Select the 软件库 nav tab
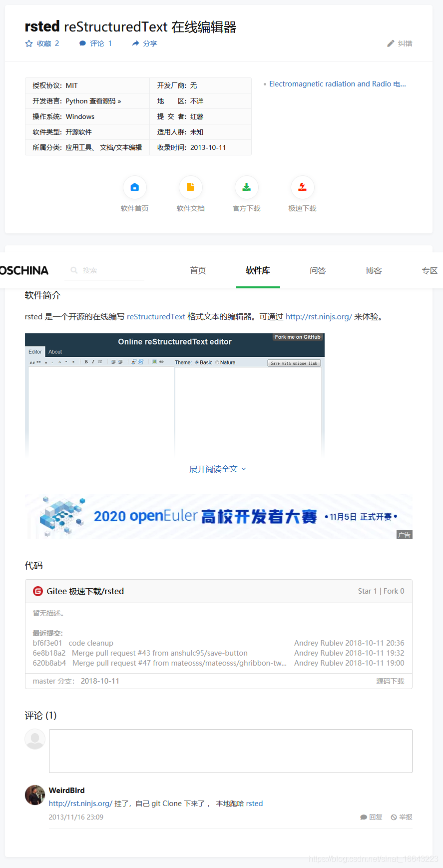The image size is (443, 868). (x=258, y=270)
